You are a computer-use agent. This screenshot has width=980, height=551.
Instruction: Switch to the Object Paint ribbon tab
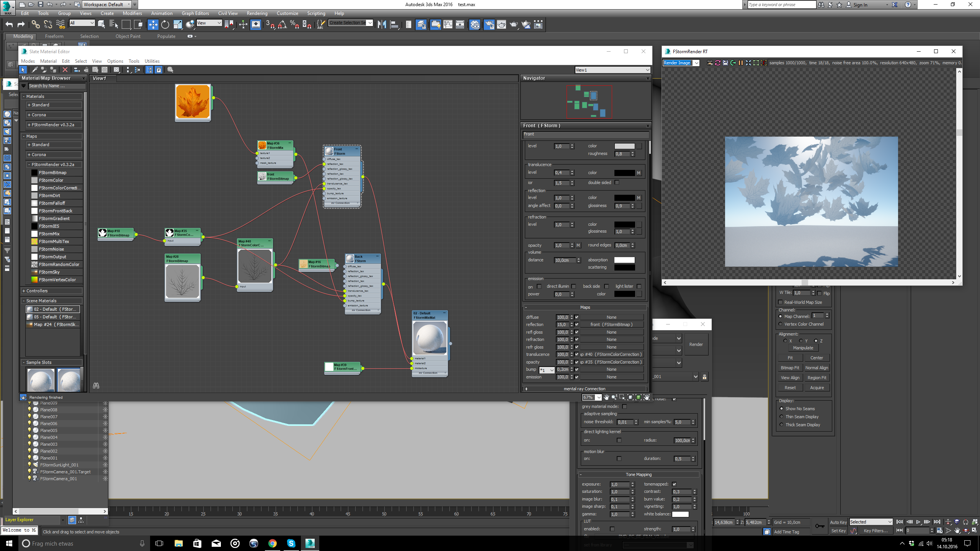[128, 36]
